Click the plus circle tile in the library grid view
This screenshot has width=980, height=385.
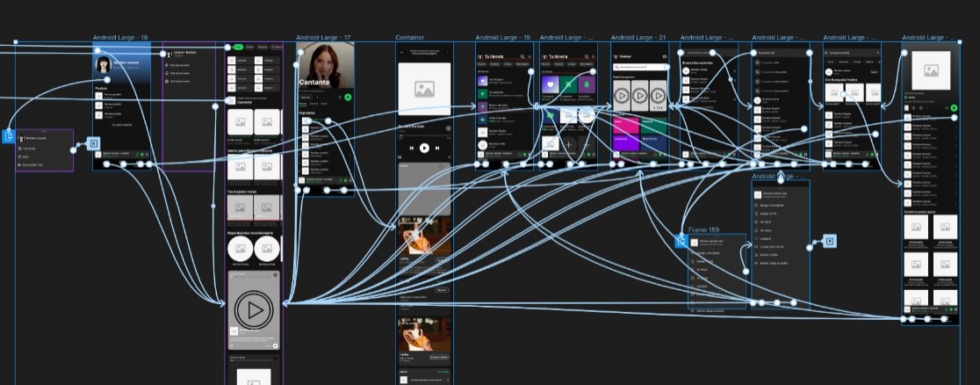pos(568,145)
